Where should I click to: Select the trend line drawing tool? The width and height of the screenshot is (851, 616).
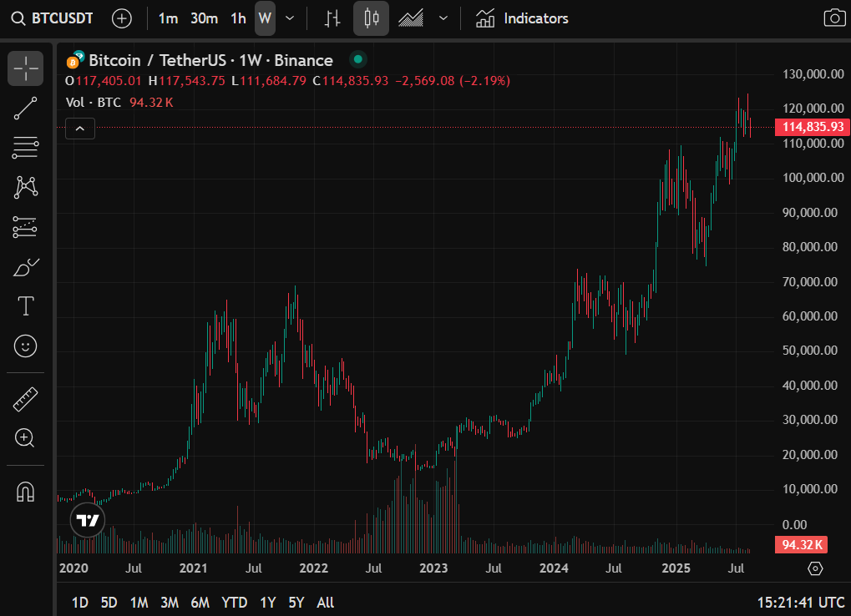point(26,109)
